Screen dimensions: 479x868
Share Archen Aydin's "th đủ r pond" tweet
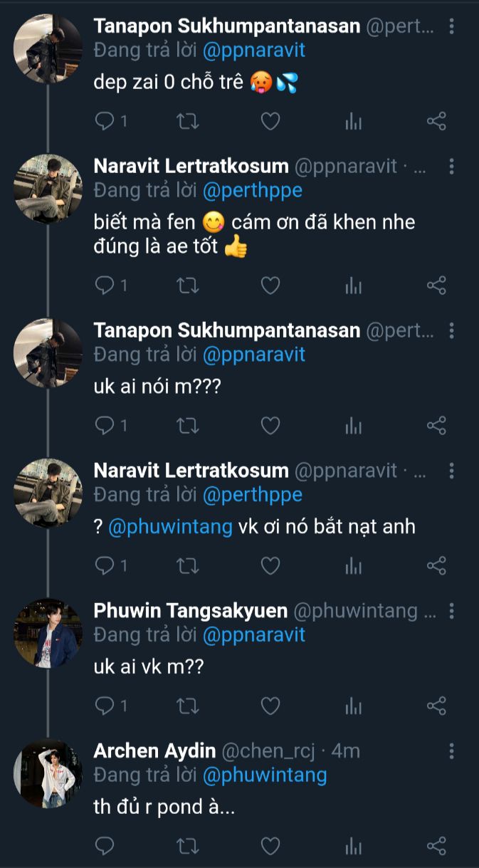click(x=436, y=845)
